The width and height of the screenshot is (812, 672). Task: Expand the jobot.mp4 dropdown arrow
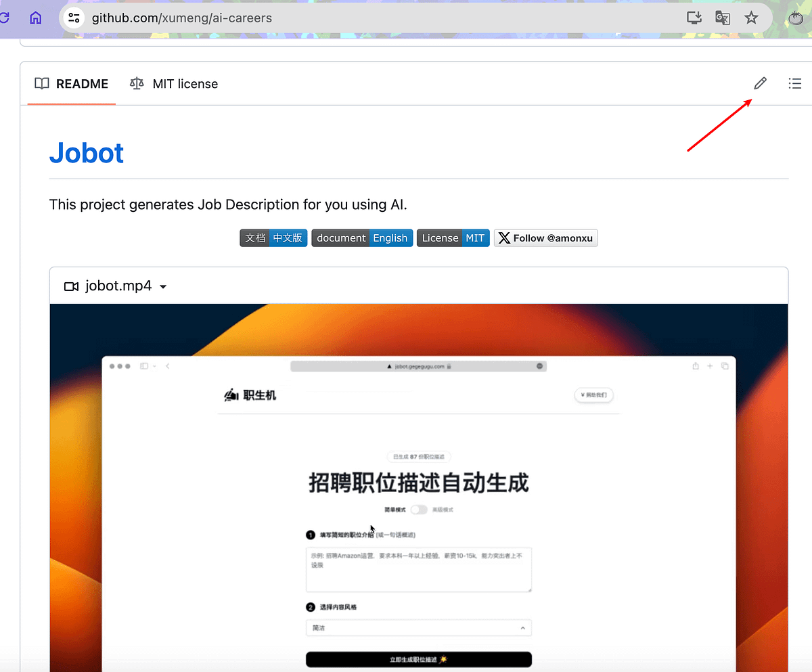tap(162, 286)
